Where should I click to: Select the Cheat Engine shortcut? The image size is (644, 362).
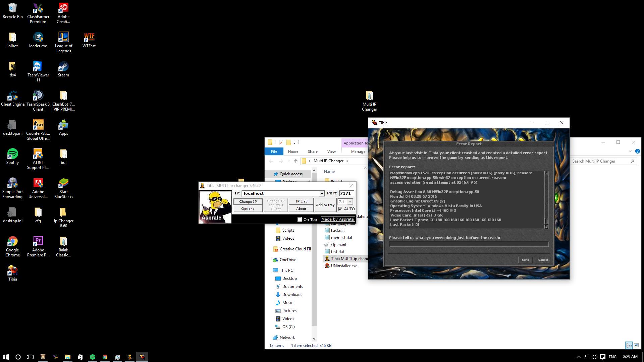[12, 99]
